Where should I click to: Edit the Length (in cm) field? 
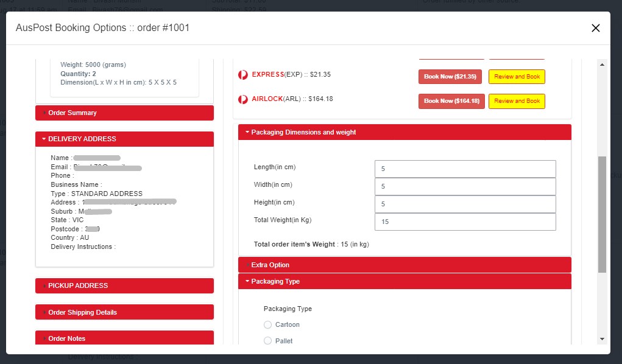click(465, 169)
